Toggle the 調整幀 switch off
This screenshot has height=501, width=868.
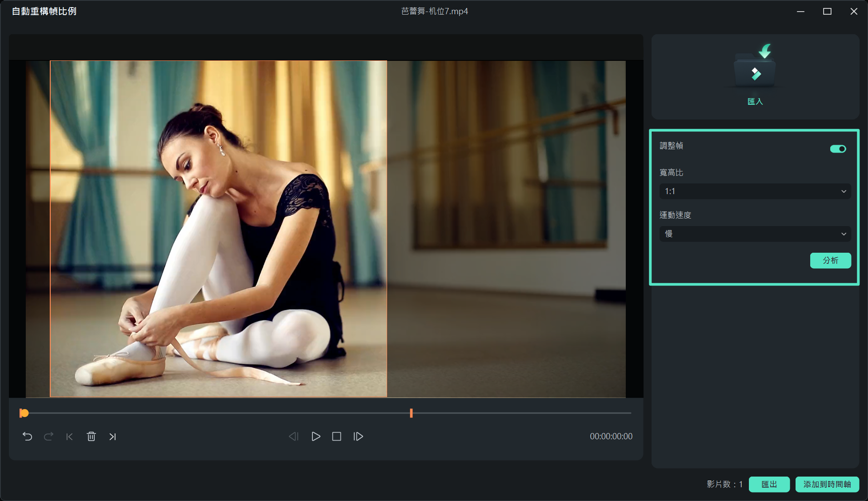tap(838, 149)
